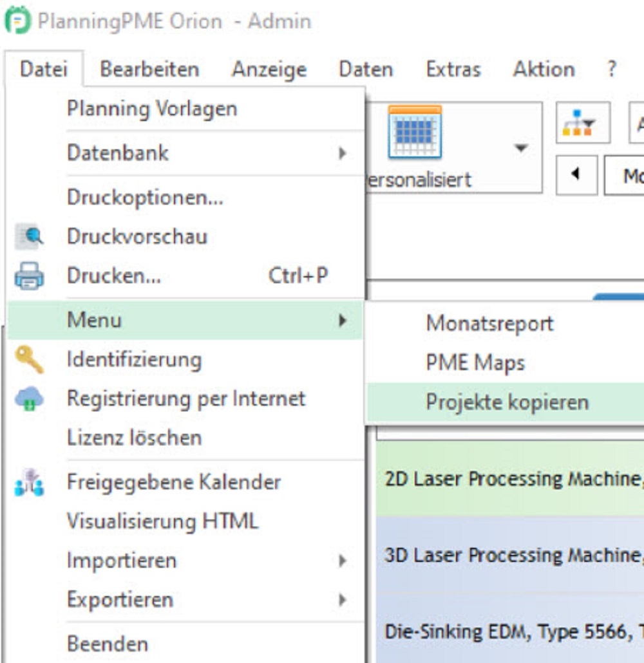Open PME Maps from submenu
644x663 pixels.
pos(506,363)
